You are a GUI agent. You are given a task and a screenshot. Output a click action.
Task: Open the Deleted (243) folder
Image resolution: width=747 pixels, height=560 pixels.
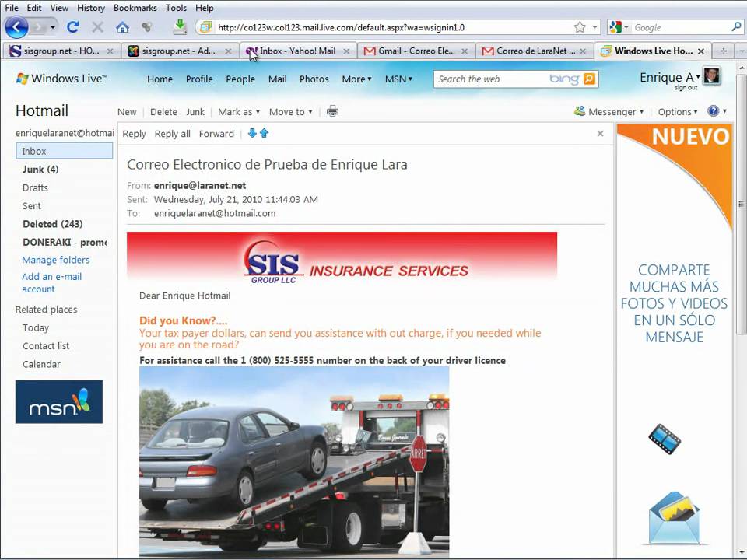pyautogui.click(x=52, y=224)
